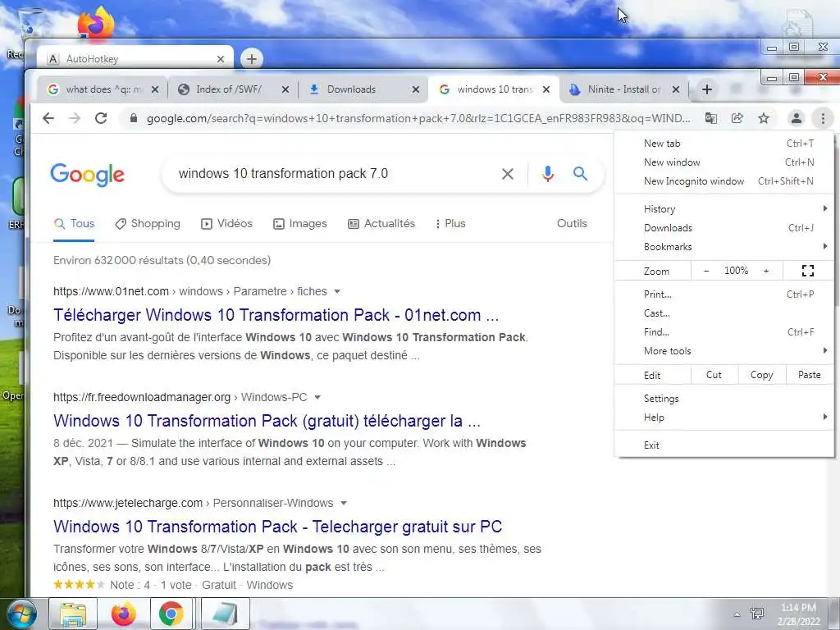This screenshot has height=630, width=840.
Task: Click the three-dot Chrome menu icon
Action: pos(824,118)
